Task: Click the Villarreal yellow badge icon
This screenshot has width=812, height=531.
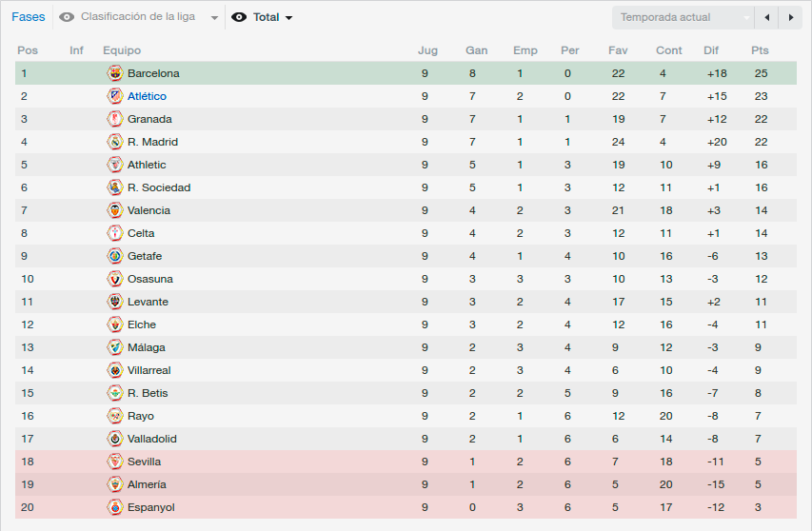Action: [x=115, y=370]
